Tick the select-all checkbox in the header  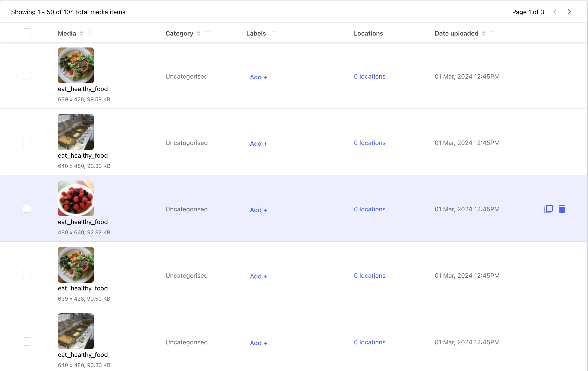(27, 32)
